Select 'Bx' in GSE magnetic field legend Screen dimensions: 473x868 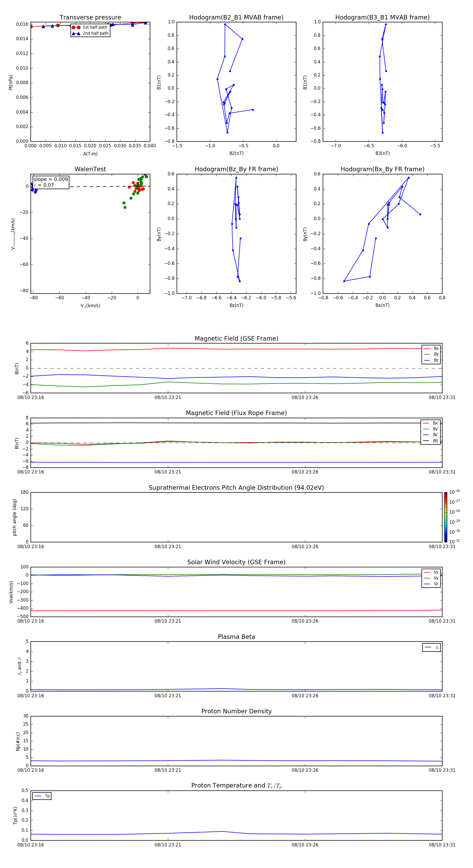(x=431, y=349)
